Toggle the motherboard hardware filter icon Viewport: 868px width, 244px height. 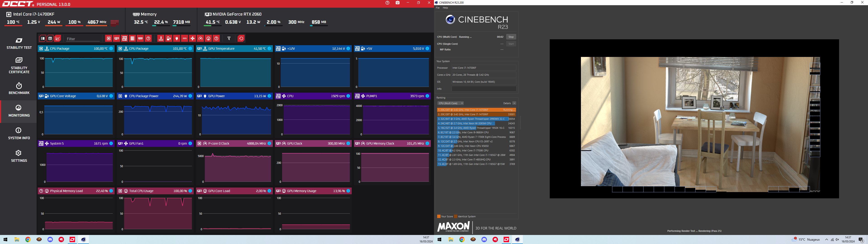click(x=125, y=38)
